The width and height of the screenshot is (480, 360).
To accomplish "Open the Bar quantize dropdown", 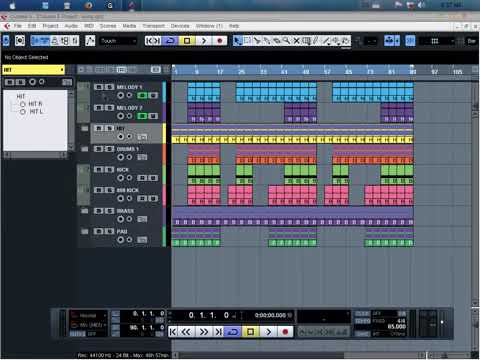I will pyautogui.click(x=472, y=41).
